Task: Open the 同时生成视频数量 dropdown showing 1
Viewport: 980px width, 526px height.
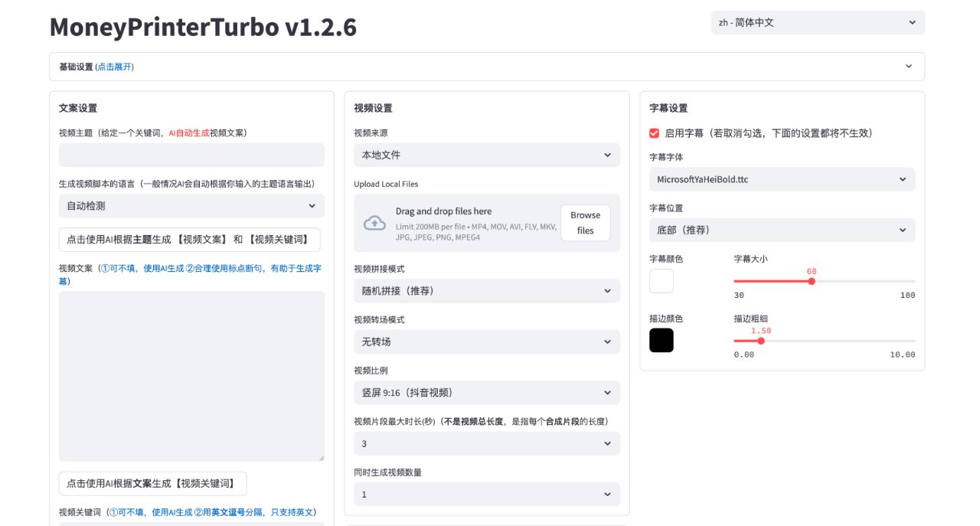Action: [487, 495]
